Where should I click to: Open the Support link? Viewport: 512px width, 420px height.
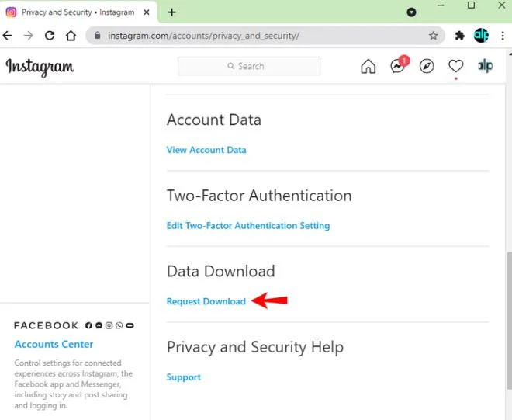click(x=184, y=377)
